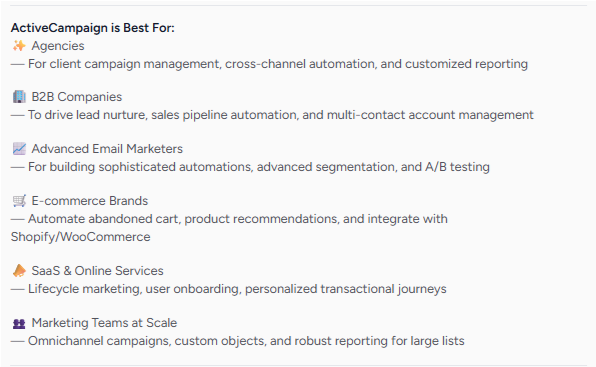
Task: Click the chart emoji beside Advanced Email Marketers
Action: pyautogui.click(x=19, y=149)
